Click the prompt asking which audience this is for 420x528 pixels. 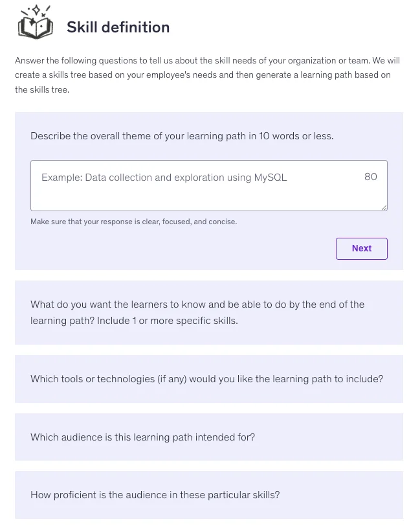(142, 437)
